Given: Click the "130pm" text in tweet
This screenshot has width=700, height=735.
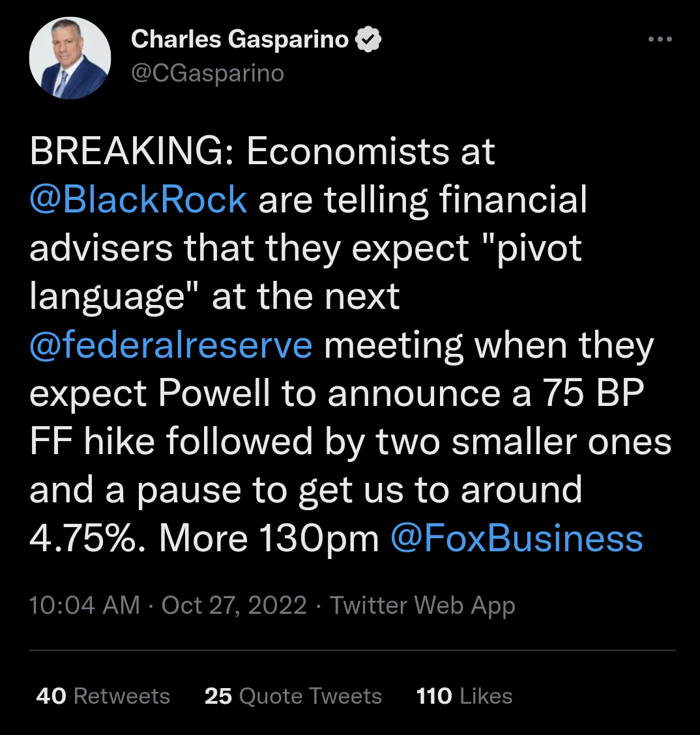Looking at the screenshot, I should tap(319, 538).
